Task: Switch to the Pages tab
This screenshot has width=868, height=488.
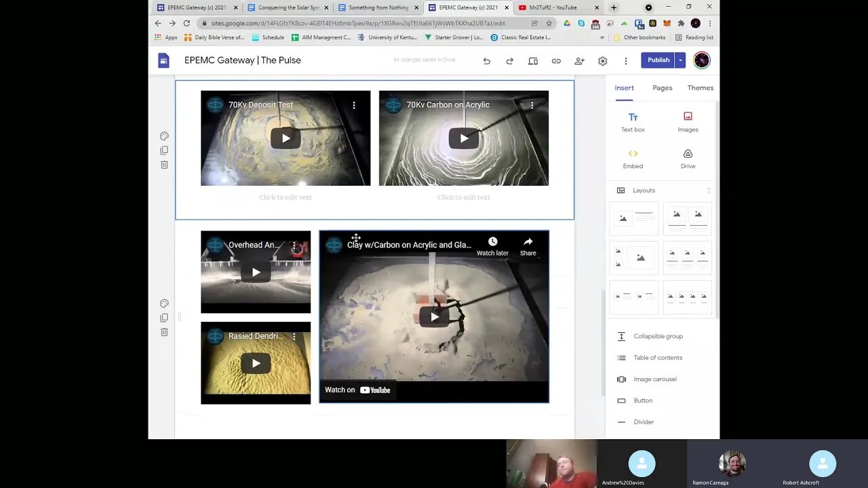Action: click(663, 88)
